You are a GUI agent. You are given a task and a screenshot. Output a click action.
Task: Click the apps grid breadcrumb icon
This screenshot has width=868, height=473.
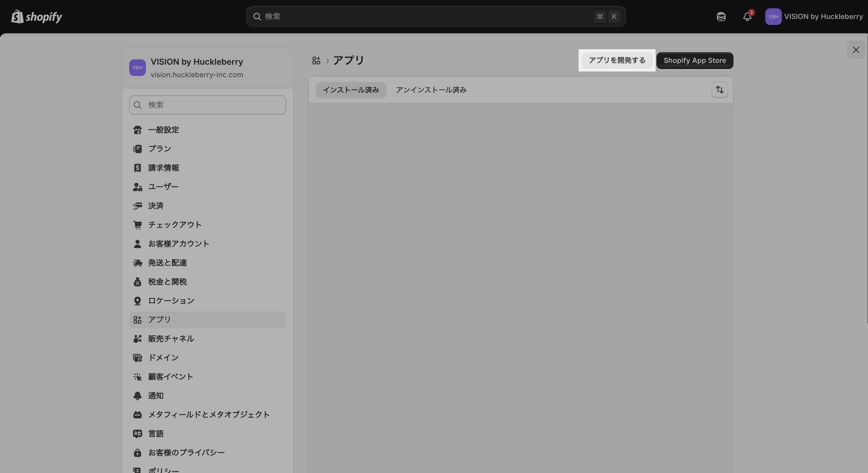pyautogui.click(x=316, y=61)
